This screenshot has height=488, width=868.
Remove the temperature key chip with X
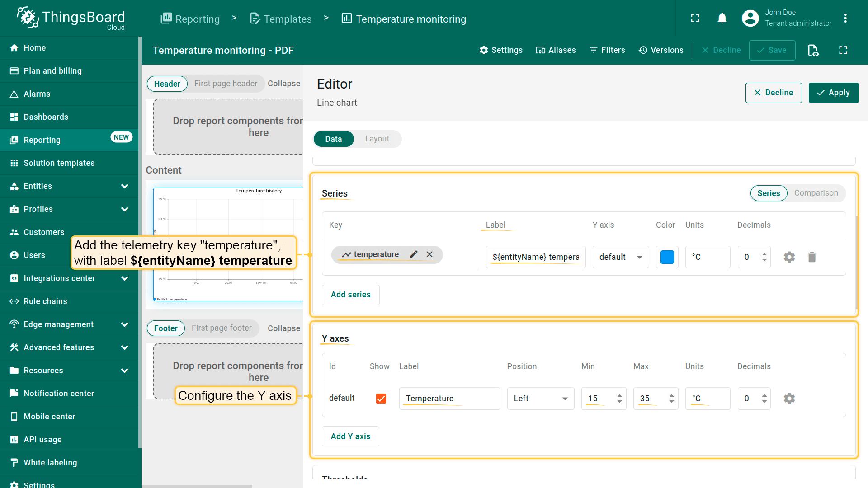coord(429,254)
